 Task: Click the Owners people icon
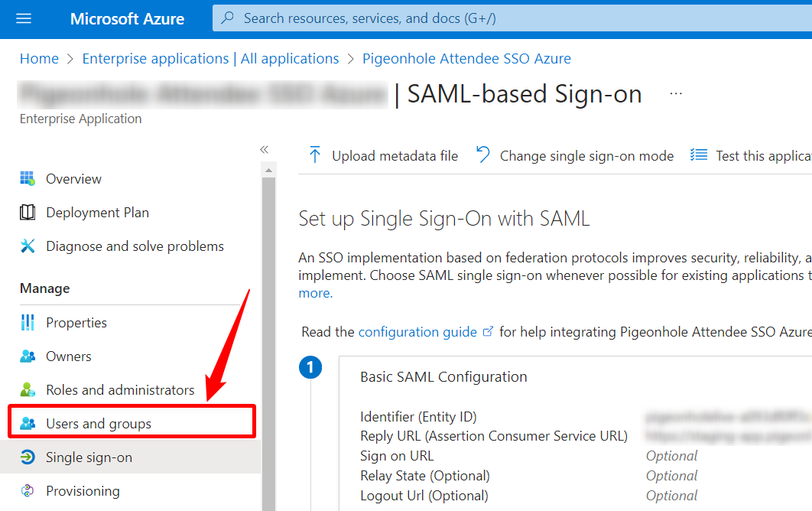pos(28,356)
